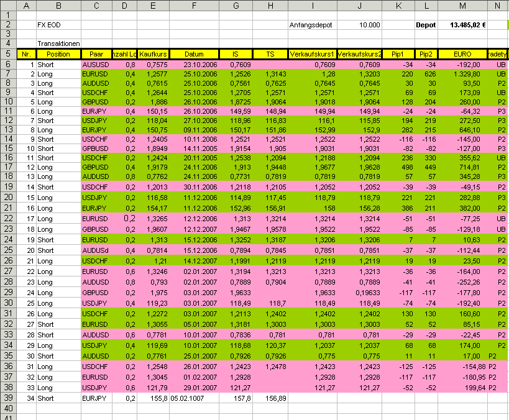Select the FX EOD cell
This screenshot has width=509, height=420.
58,25
